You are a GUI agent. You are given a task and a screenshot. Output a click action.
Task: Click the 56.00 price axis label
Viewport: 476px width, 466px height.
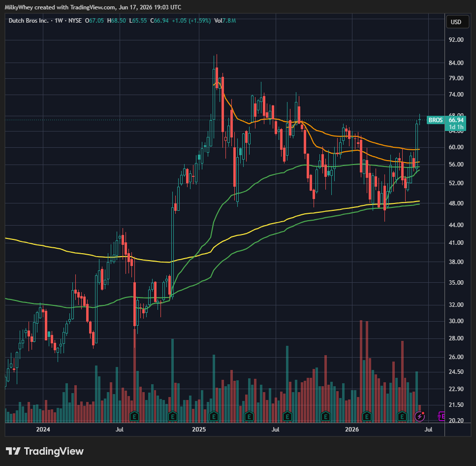pyautogui.click(x=456, y=165)
